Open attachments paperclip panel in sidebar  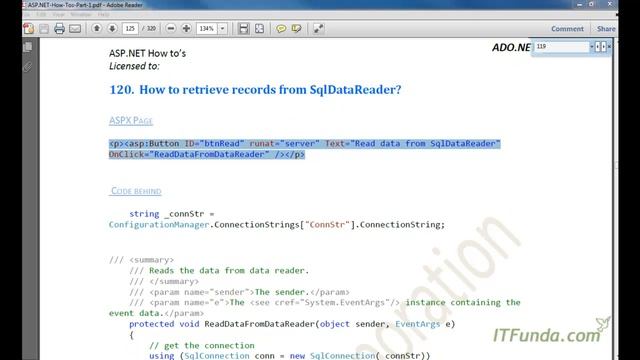coord(28,67)
